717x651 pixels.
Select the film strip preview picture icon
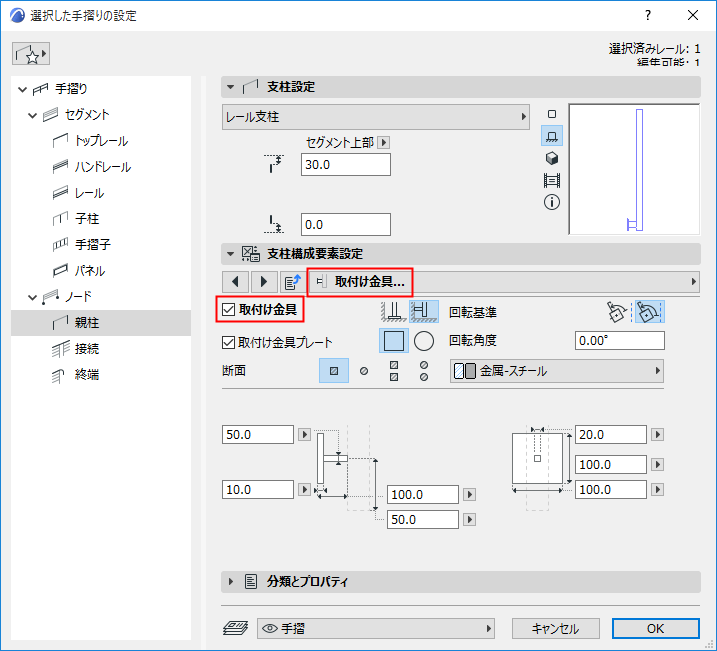pyautogui.click(x=552, y=180)
